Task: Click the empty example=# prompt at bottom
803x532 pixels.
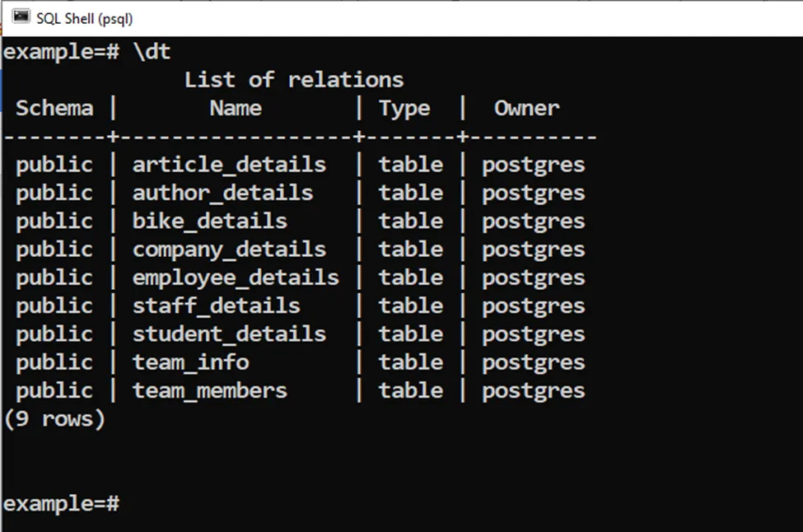Action: pos(62,502)
